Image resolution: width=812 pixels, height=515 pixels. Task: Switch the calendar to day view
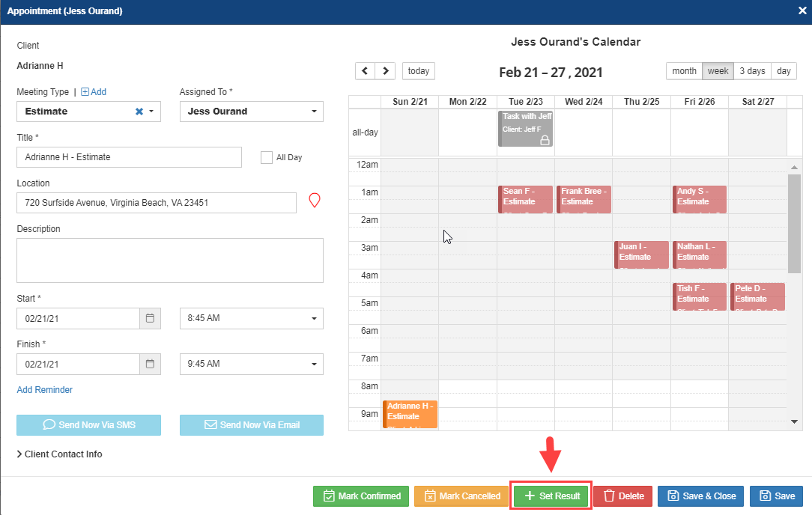coord(784,71)
